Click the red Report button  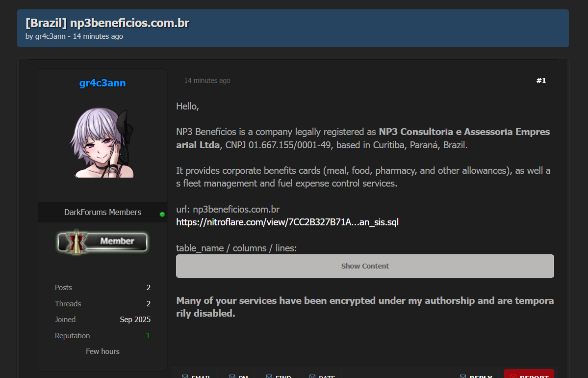point(529,374)
